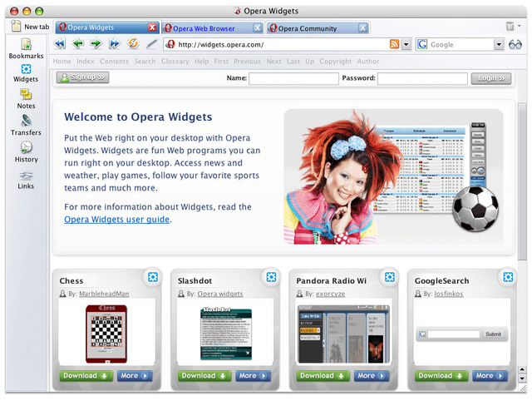
Task: Open the Notes panel icon
Action: 26,94
